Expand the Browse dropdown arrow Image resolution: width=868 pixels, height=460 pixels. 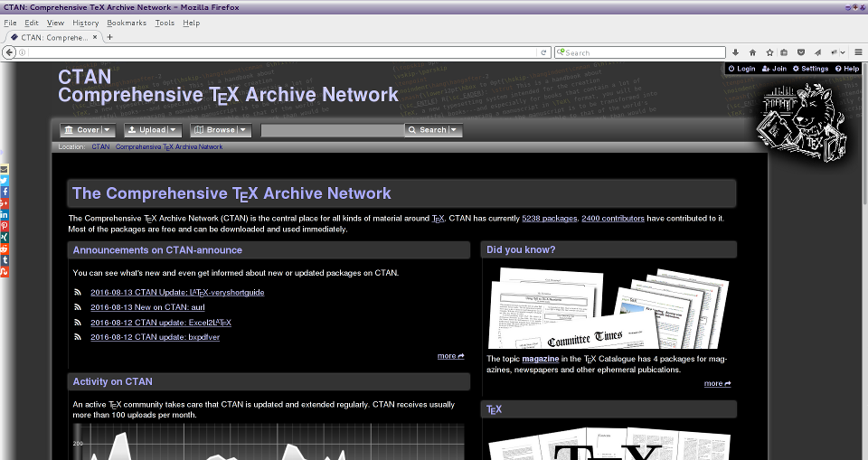(x=243, y=130)
